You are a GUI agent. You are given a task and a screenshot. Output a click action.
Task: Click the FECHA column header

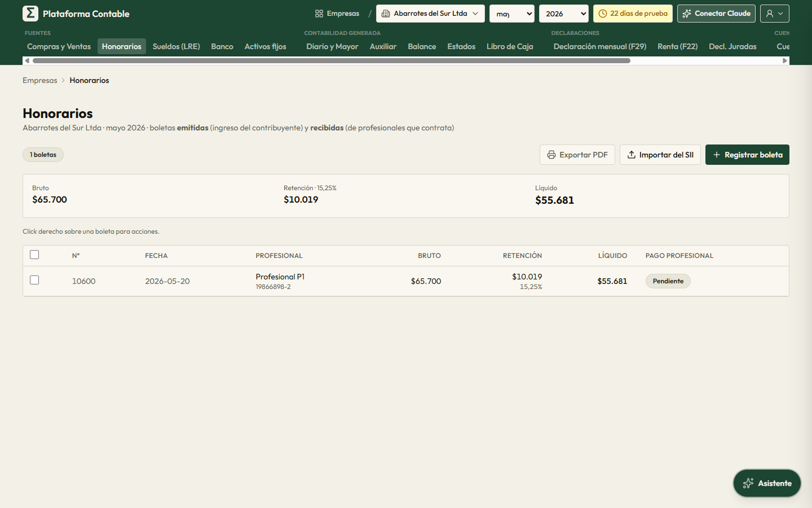(x=156, y=256)
